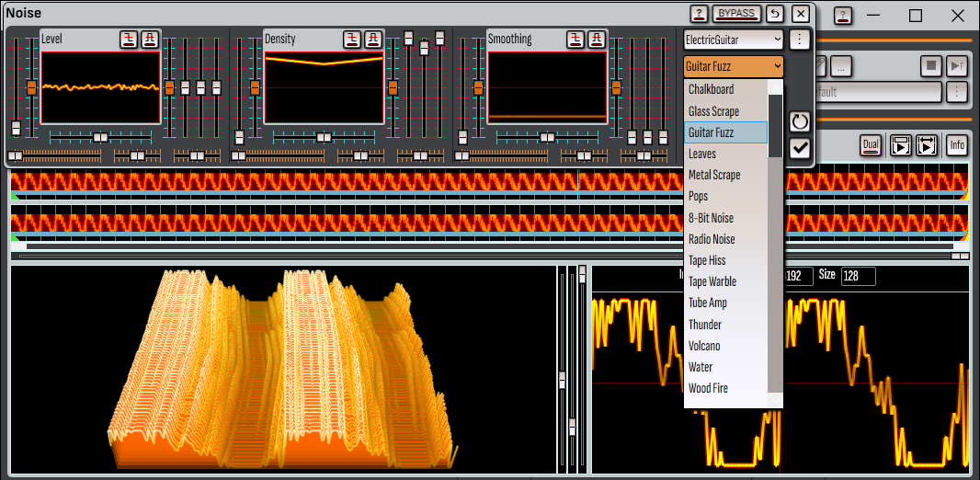Click horizontal slider under Density graph

point(323,137)
